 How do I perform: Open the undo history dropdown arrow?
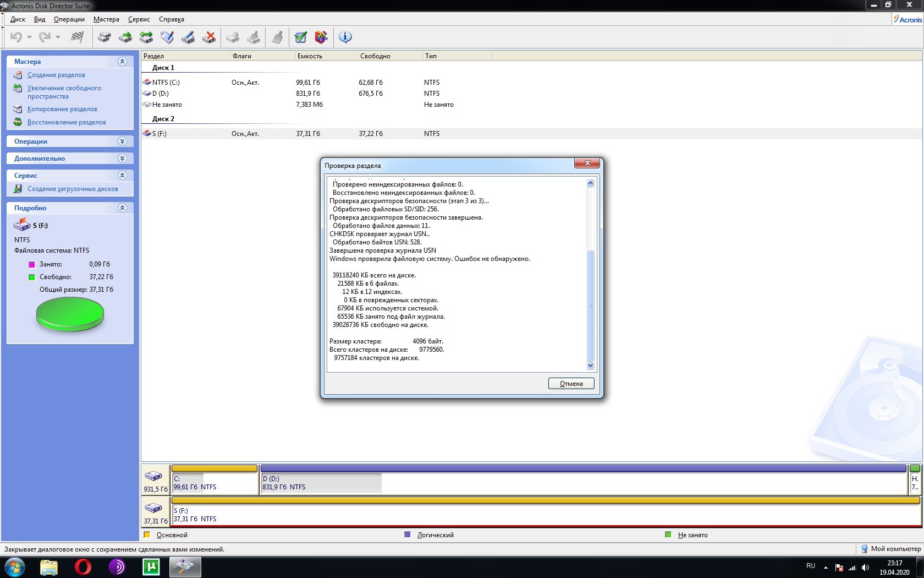(29, 37)
